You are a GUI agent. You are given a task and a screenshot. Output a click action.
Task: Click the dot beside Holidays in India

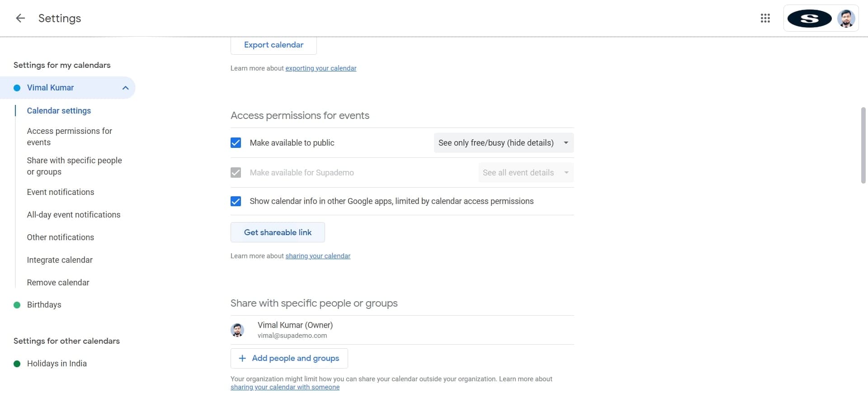[17, 364]
